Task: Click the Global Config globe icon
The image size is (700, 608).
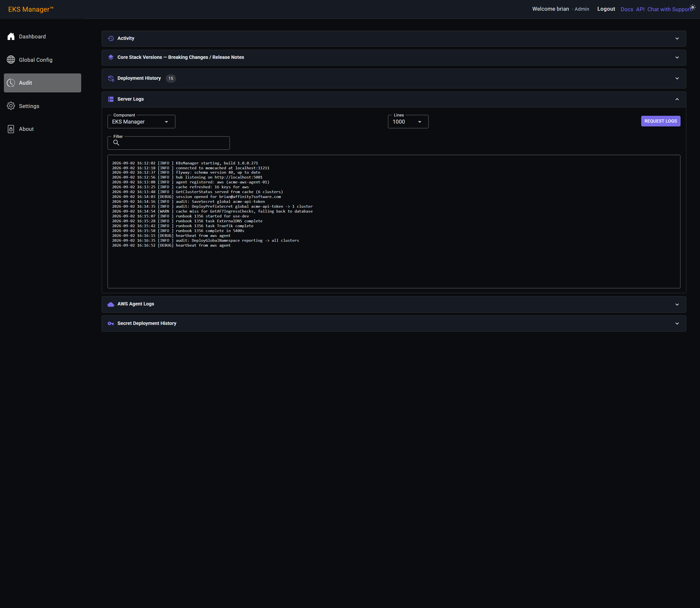Action: click(11, 60)
